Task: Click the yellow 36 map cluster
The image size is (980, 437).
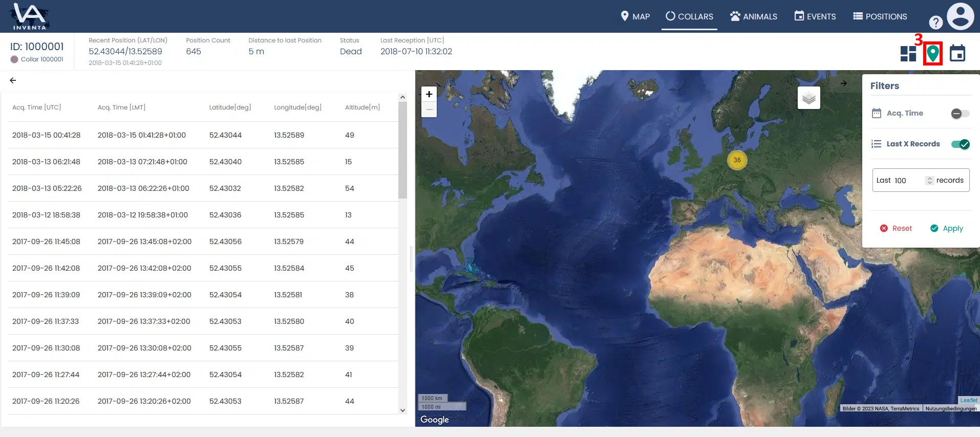Action: point(737,160)
